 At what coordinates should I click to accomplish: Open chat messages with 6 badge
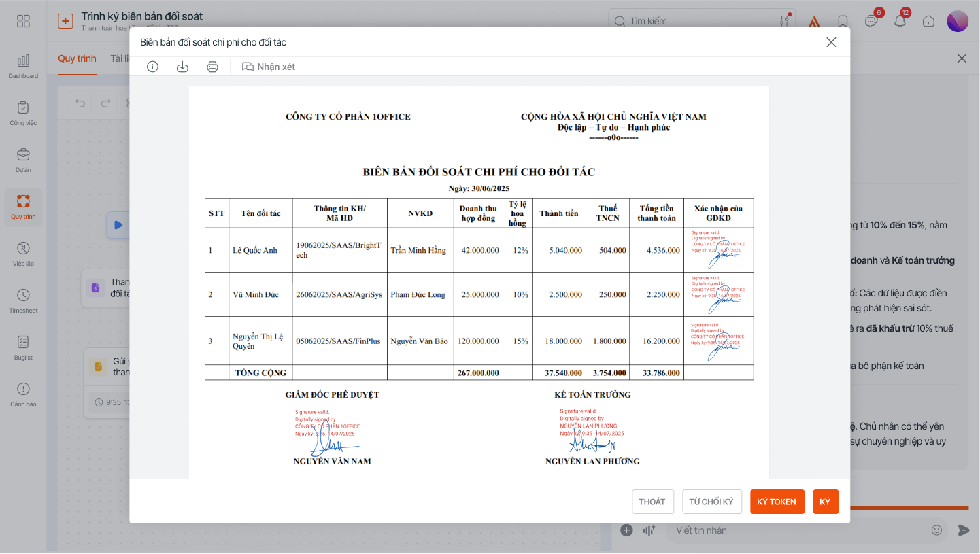[x=871, y=21]
